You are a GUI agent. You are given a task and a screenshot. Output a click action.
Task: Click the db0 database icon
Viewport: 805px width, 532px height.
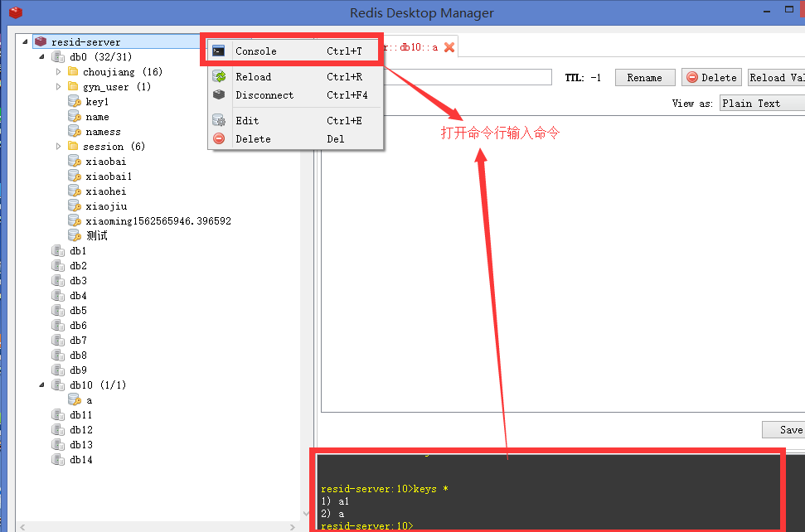point(58,57)
